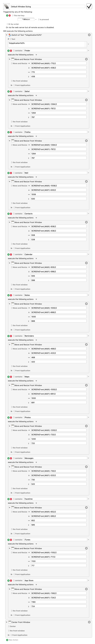95x644 pixels.
Task: Open the 'is pressed' trigger option popup
Action: (x=43, y=19)
